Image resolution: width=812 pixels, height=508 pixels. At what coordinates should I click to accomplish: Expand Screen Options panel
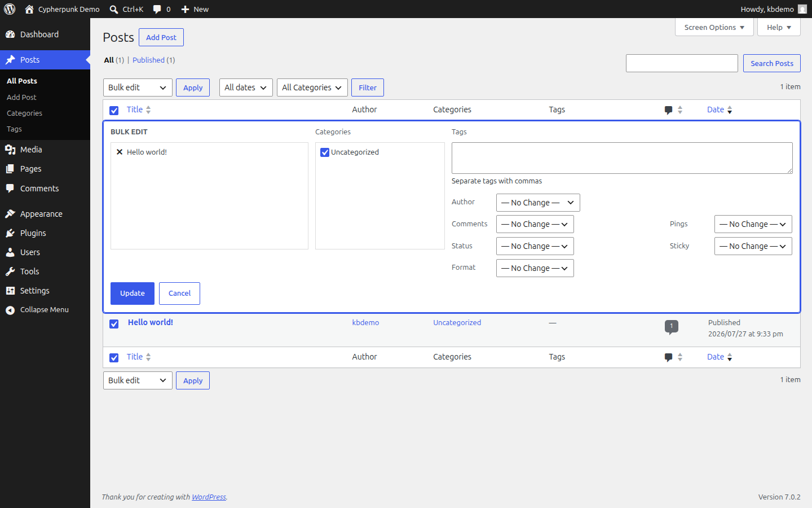point(714,27)
